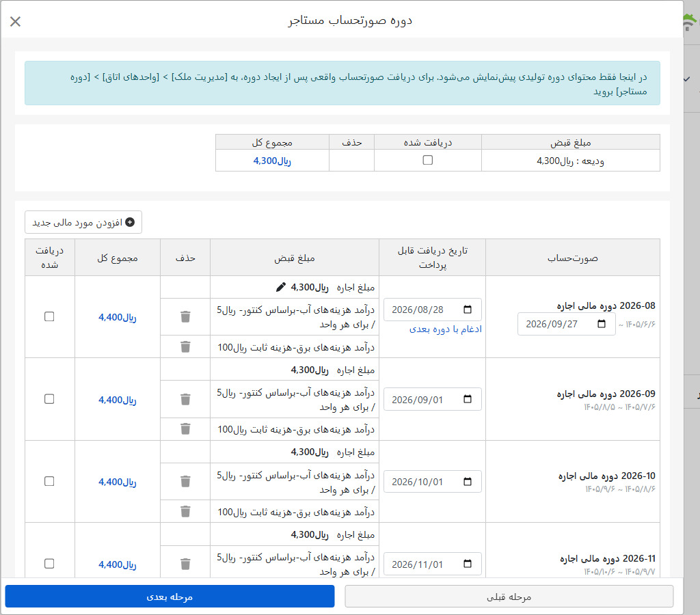Click the افزودن مورد مالی جدید button
The image size is (700, 615).
tap(83, 222)
